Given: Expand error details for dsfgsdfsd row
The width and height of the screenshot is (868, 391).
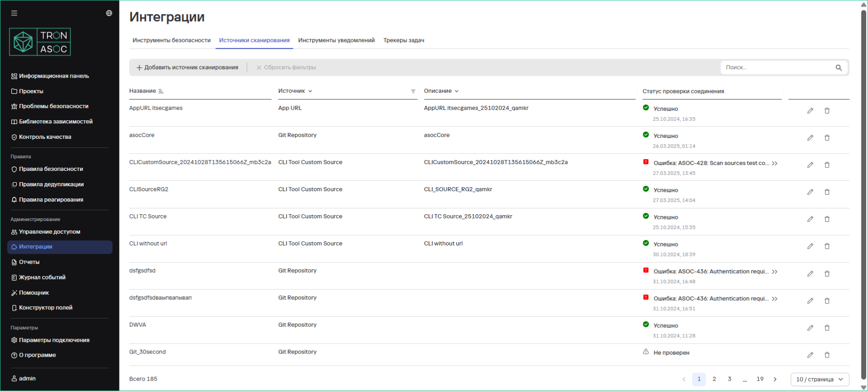Looking at the screenshot, I should pyautogui.click(x=775, y=272).
